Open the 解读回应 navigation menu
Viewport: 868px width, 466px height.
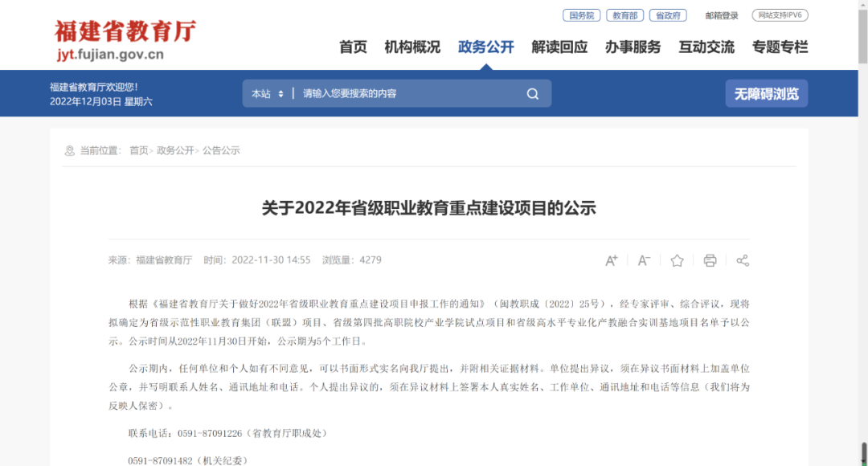[559, 47]
